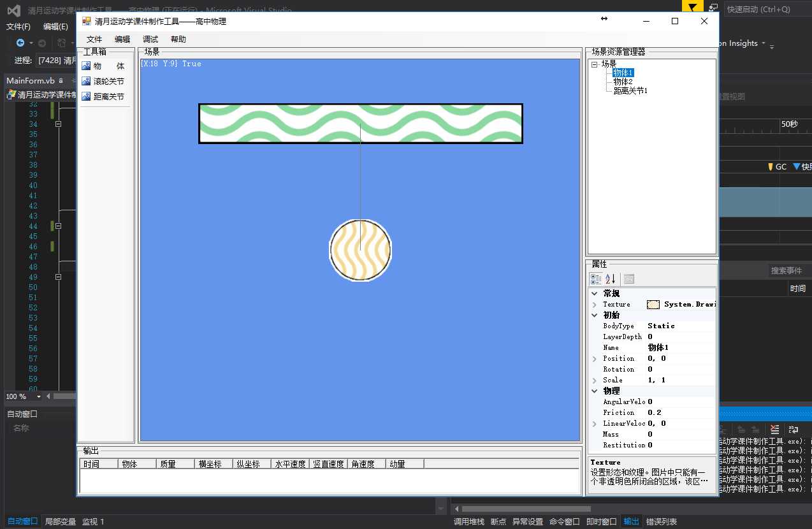
Task: Open Visual Studio 编辑(E) menu
Action: (55, 26)
